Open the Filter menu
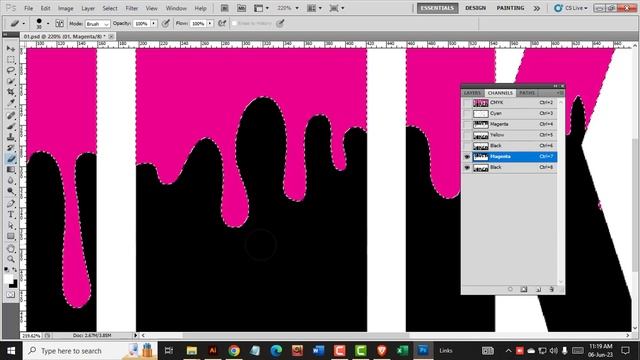This screenshot has width=640, height=360. coord(131,8)
